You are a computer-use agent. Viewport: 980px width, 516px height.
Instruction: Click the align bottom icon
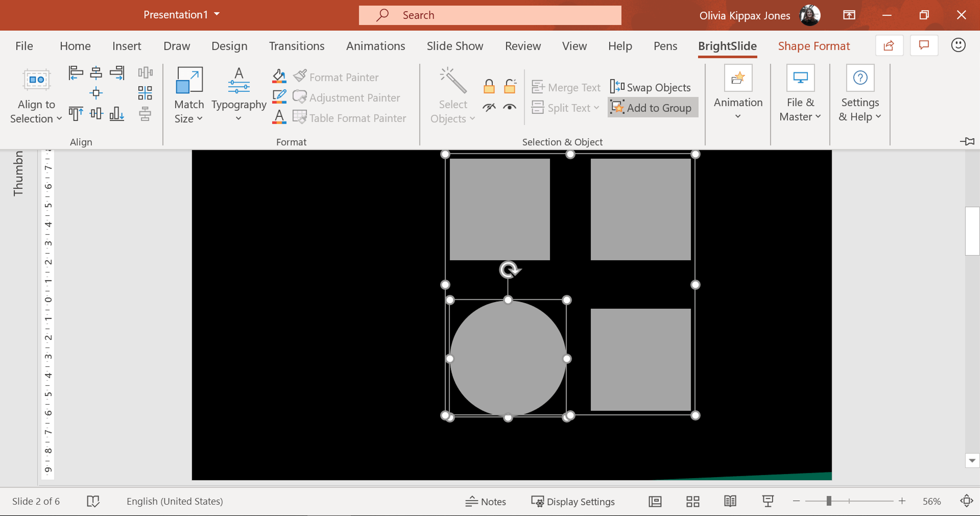coord(117,114)
